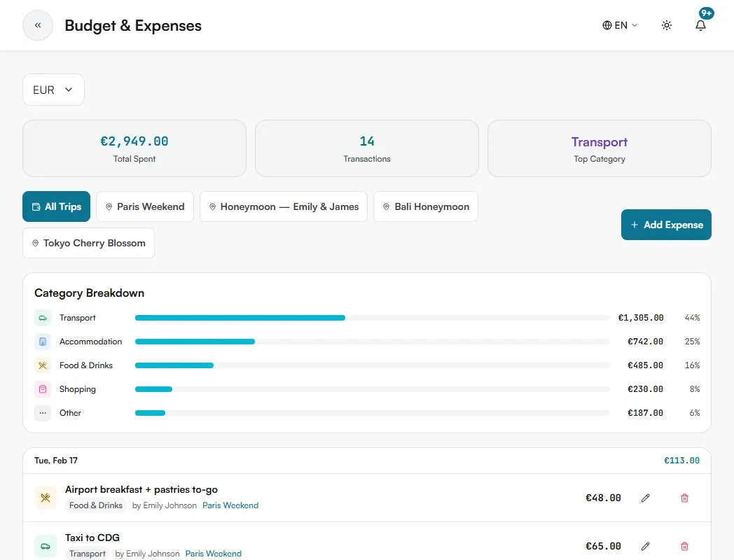Click the €48.00 expense amount
This screenshot has width=734, height=560.
pos(604,498)
